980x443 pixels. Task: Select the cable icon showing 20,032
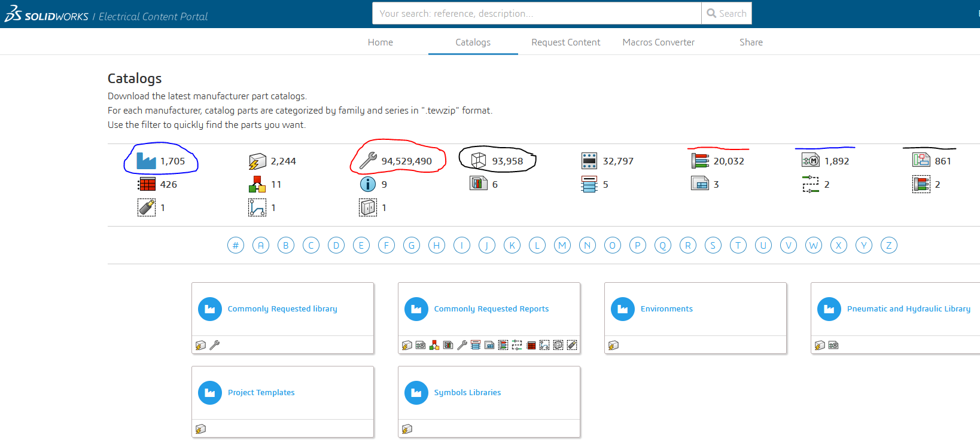tap(700, 161)
